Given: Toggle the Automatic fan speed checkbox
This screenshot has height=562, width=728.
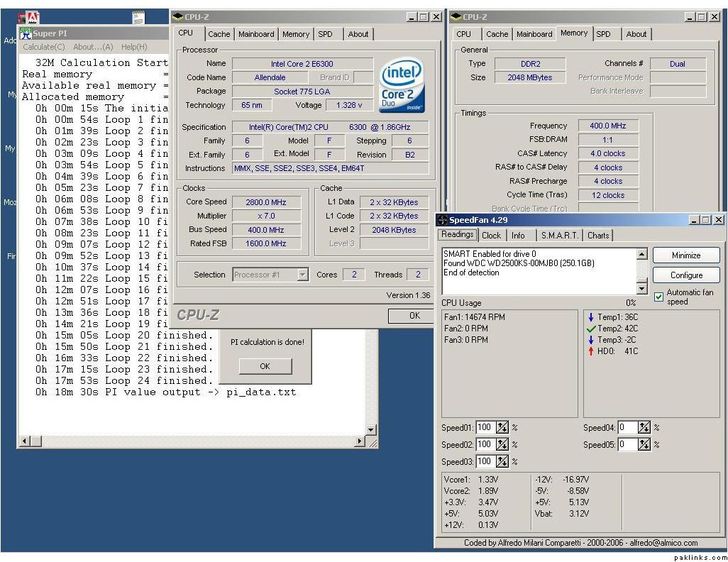Looking at the screenshot, I should pos(658,297).
